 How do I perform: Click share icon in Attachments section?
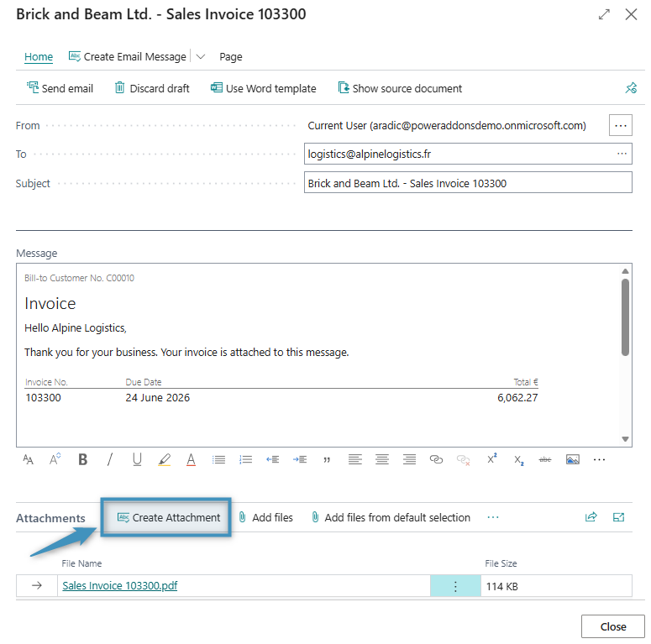pos(591,516)
